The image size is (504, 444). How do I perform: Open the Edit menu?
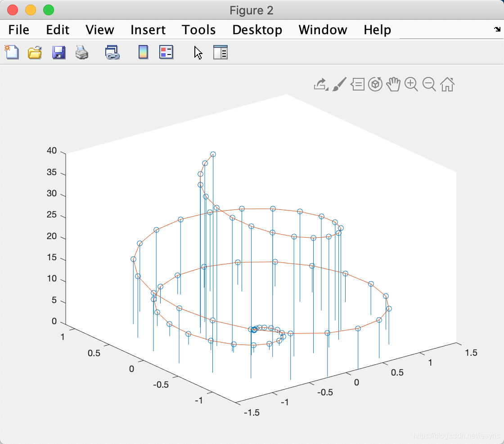(58, 30)
